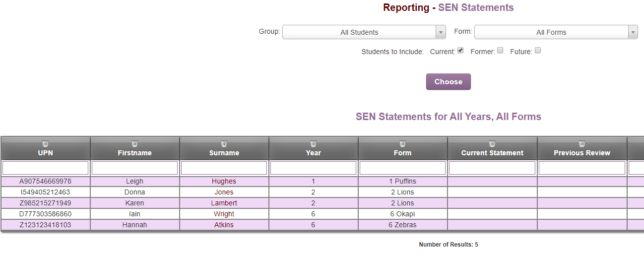Click the 2 Lions cell in Karen's row
The image size is (644, 257).
tap(402, 203)
